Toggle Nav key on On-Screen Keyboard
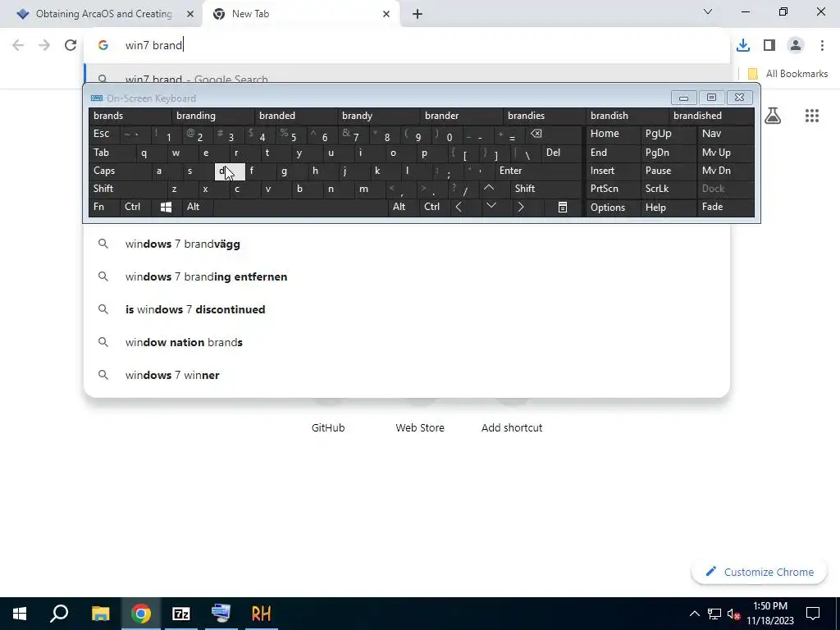This screenshot has width=840, height=630. pyautogui.click(x=725, y=134)
